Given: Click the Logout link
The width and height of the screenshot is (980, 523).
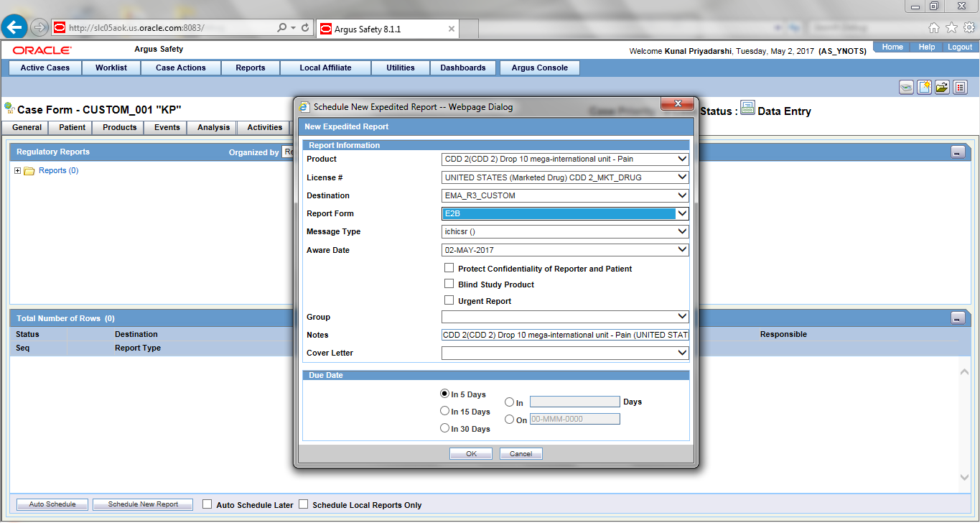Looking at the screenshot, I should pyautogui.click(x=960, y=47).
